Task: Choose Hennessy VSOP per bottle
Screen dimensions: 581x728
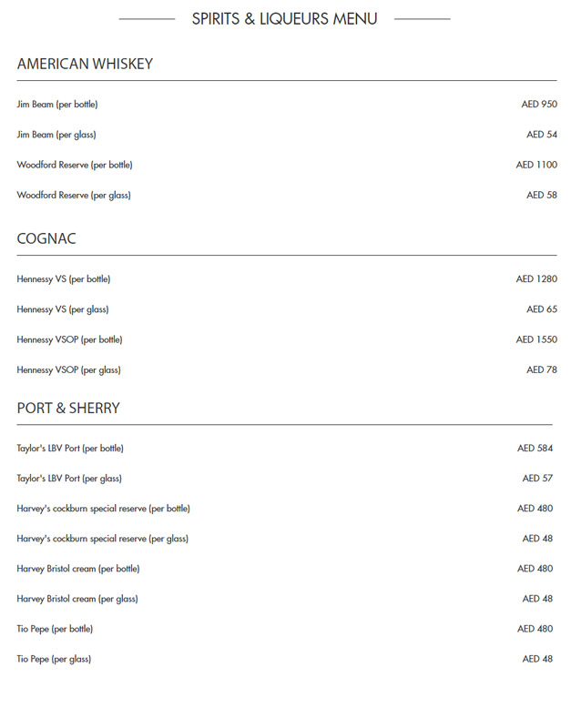Action: click(x=69, y=339)
